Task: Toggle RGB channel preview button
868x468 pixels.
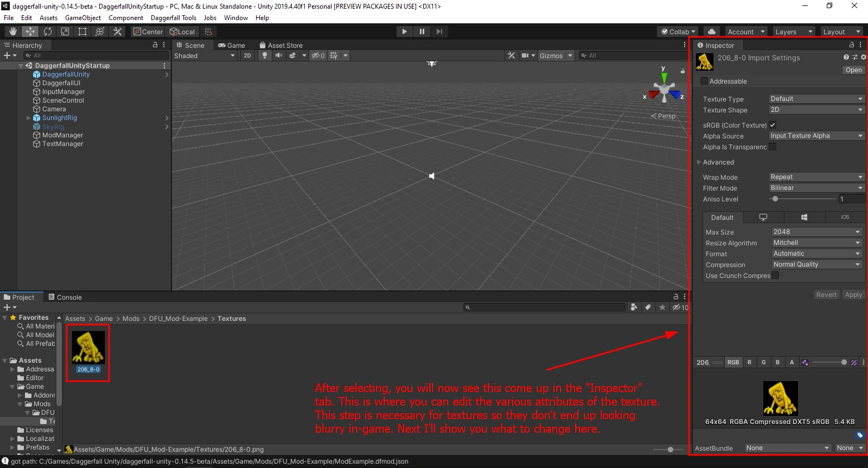Action: pos(733,362)
